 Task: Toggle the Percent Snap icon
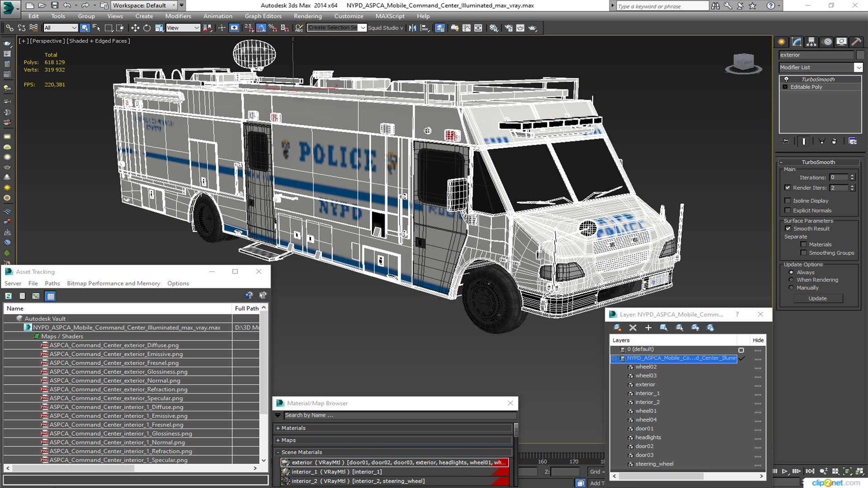[x=273, y=28]
